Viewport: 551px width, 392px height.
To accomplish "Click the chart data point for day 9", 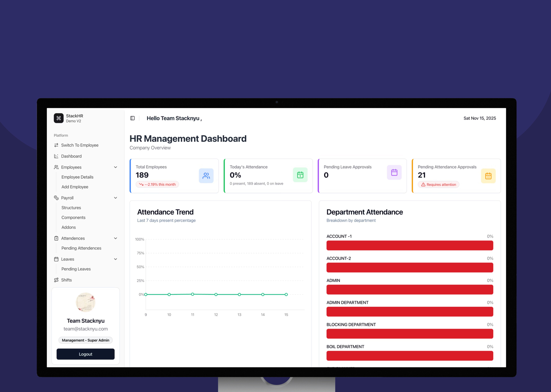I will [146, 294].
